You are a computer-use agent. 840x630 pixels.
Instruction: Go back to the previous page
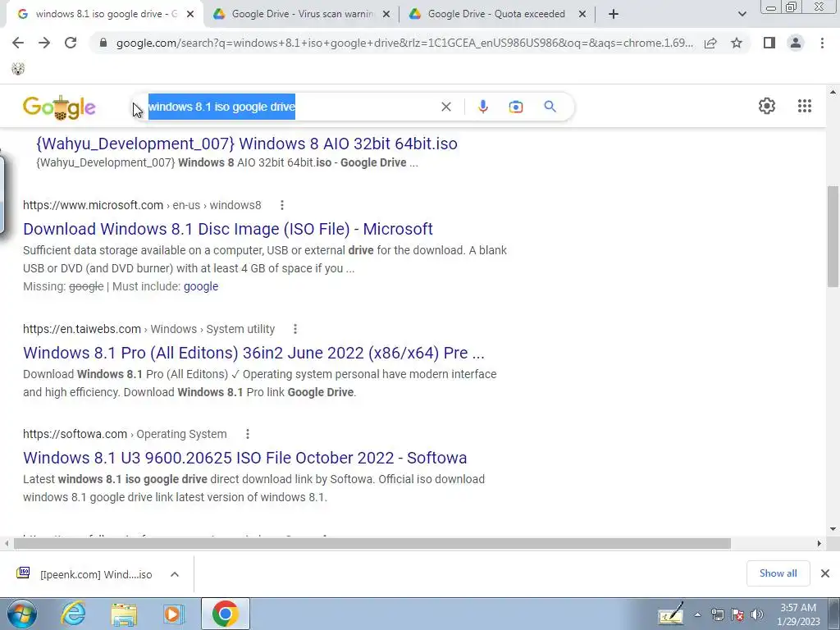pos(18,43)
